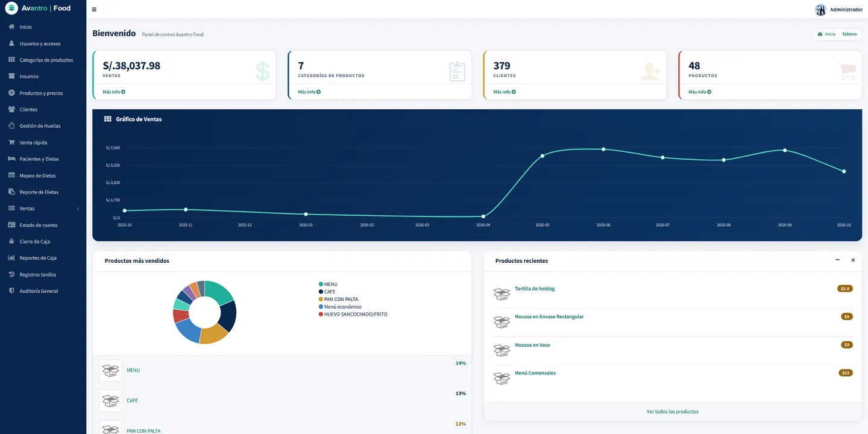The image size is (868, 434).
Task: Toggle CAFE legend entry in chart
Action: pos(327,292)
